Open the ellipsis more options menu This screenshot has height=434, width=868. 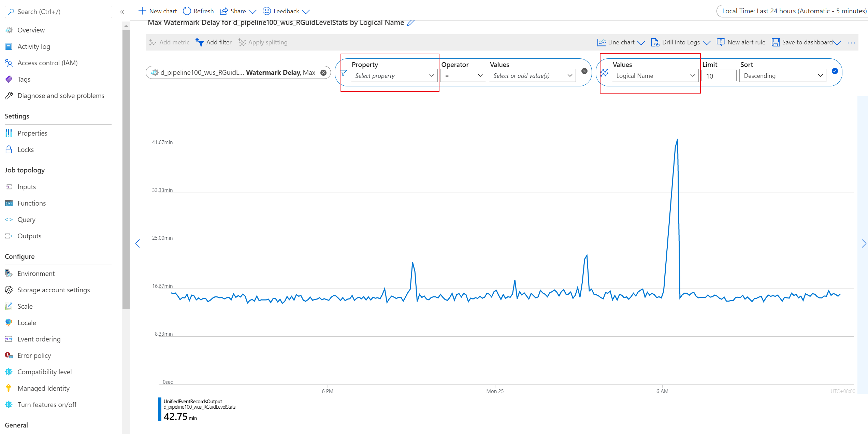[x=851, y=43]
